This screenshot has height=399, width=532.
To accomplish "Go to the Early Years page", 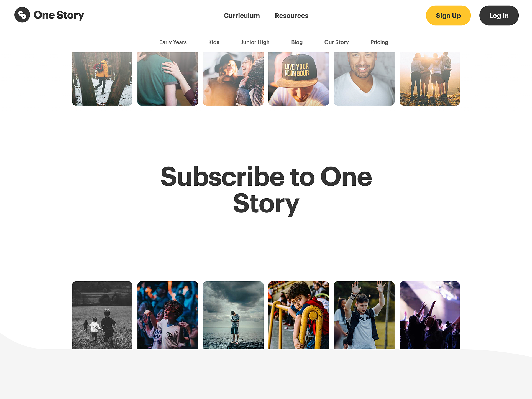I will pyautogui.click(x=173, y=42).
